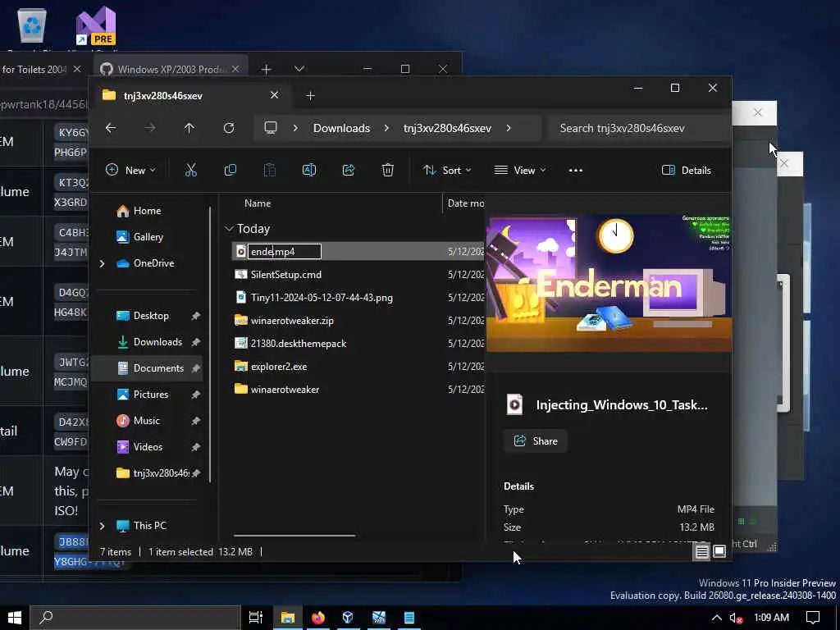
Task: Click the muted speaker tray icon
Action: [x=736, y=618]
